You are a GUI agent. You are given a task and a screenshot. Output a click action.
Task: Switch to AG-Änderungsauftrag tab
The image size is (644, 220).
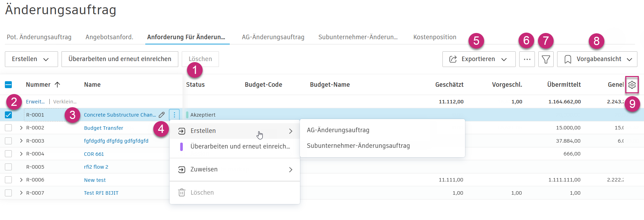pos(273,37)
